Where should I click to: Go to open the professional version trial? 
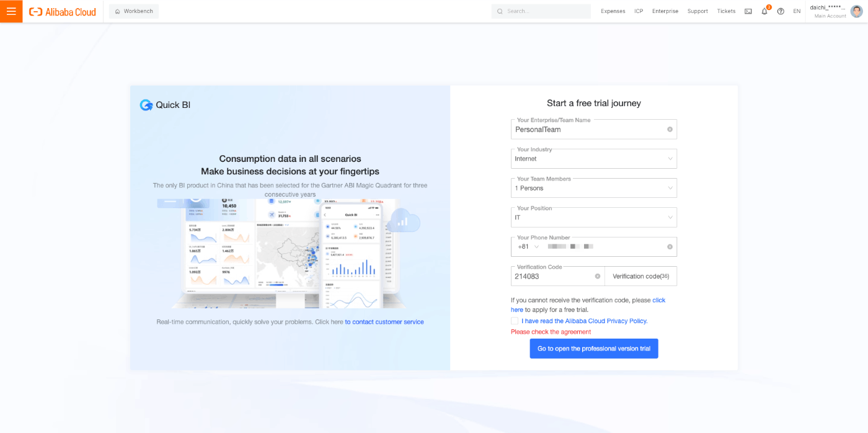594,349
